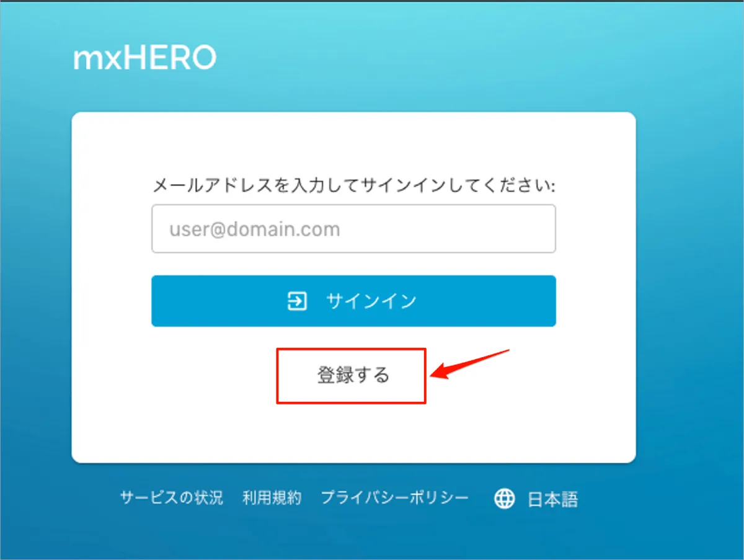
Task: Click the sign-in arrow icon in the button
Action: (x=297, y=301)
